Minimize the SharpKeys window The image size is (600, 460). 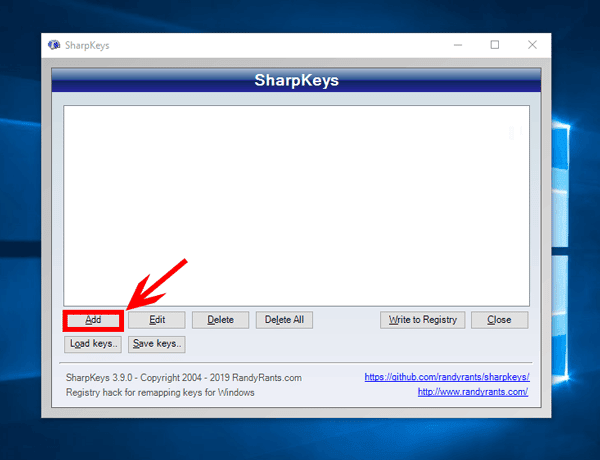click(x=458, y=45)
